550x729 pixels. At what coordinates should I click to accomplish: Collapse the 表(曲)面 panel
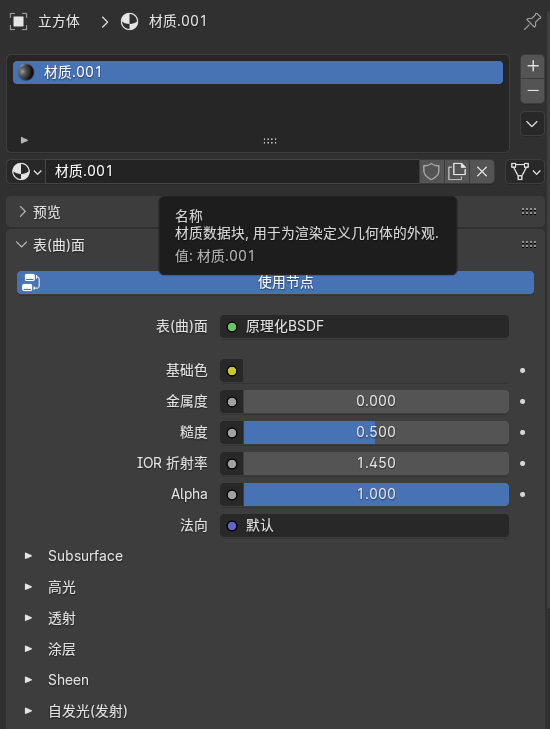point(21,245)
